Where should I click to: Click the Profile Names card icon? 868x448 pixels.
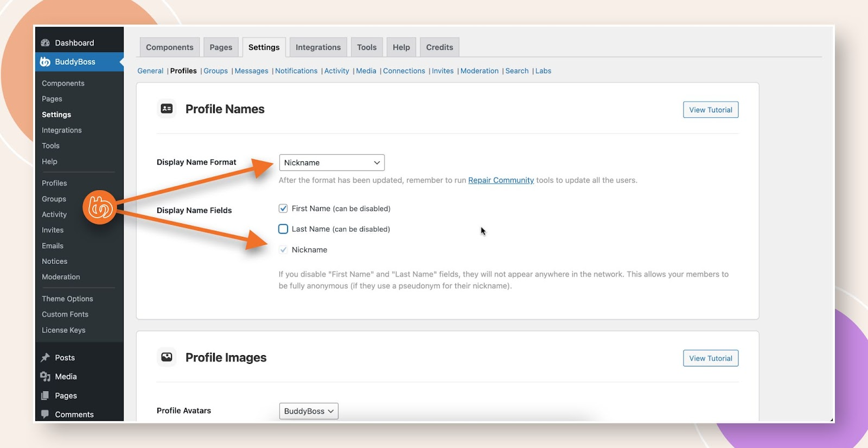(x=167, y=109)
